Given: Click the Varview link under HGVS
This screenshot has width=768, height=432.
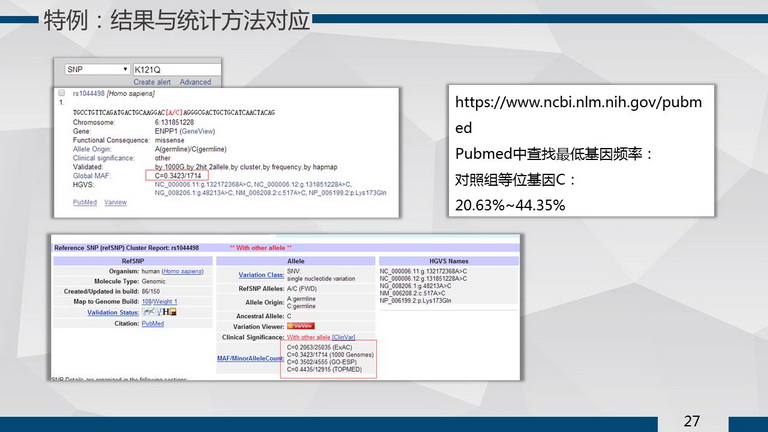Looking at the screenshot, I should [116, 202].
